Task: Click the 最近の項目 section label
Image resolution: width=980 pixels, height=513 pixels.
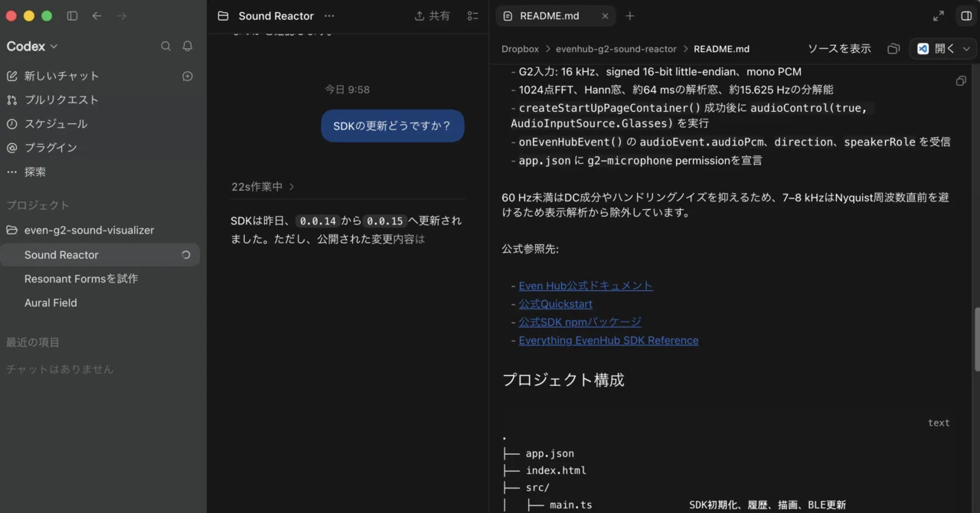Action: coord(33,342)
